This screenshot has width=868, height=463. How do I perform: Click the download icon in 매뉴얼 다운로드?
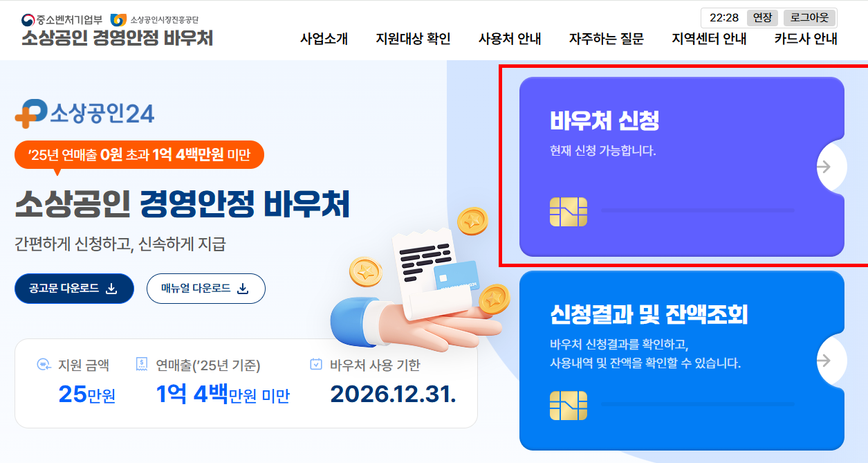click(x=243, y=289)
